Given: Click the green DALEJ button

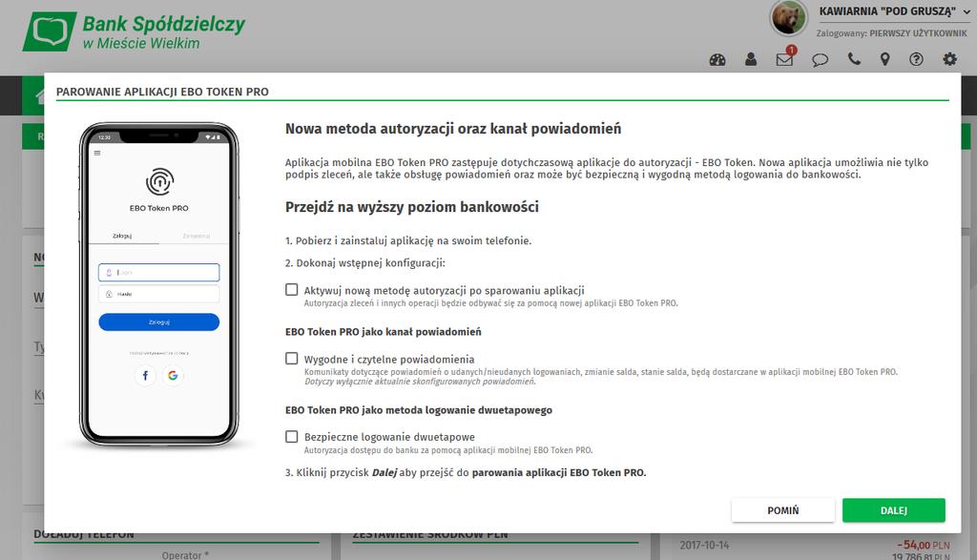Looking at the screenshot, I should [893, 510].
